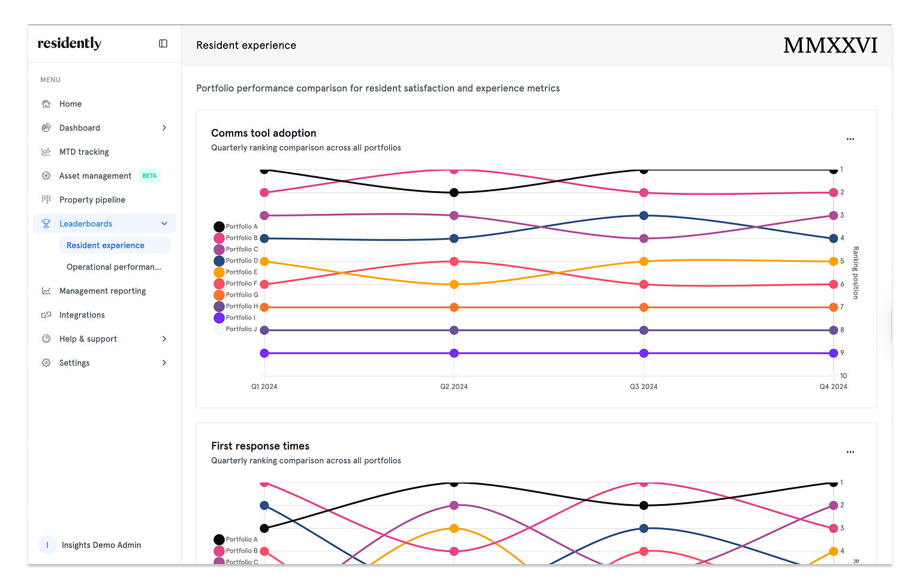Viewport: 920px width, 588px height.
Task: Click the residently logo
Action: click(70, 43)
